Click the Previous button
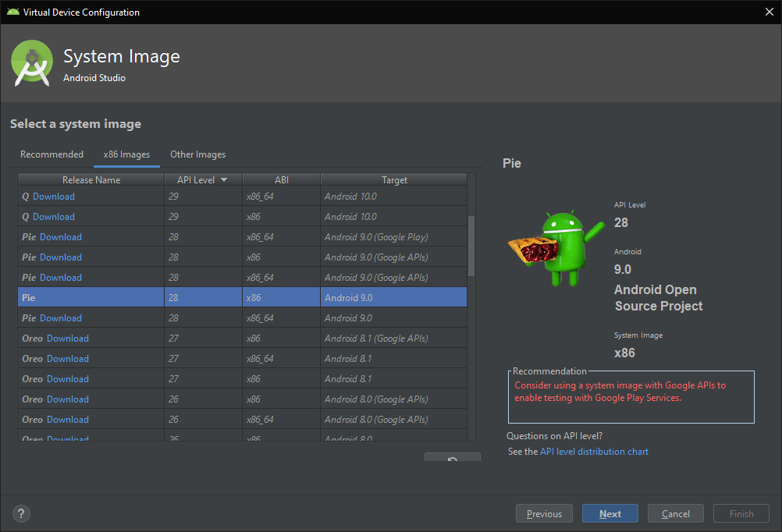The height and width of the screenshot is (532, 782). tap(544, 513)
